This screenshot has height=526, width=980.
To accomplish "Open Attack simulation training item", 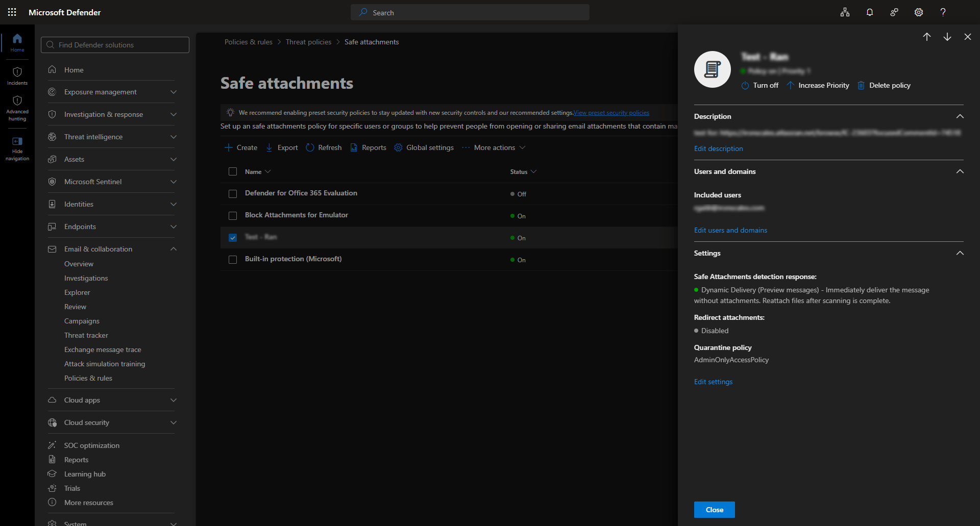I will [105, 364].
